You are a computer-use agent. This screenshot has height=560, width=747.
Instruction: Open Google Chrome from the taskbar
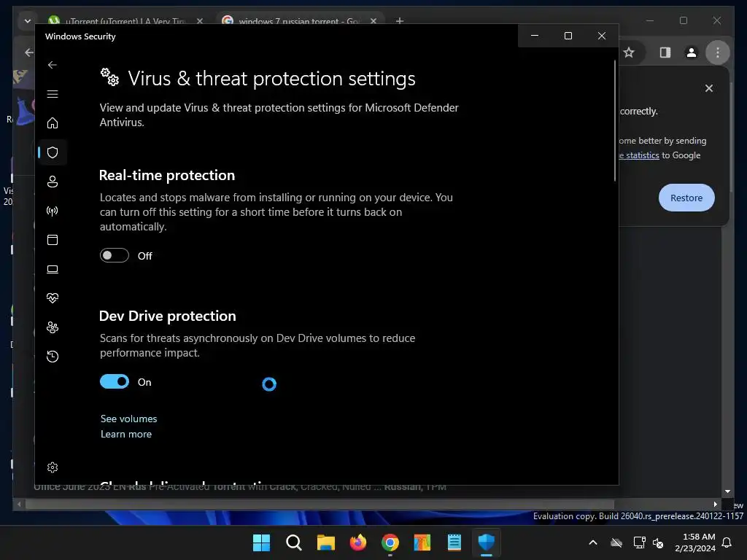[390, 542]
